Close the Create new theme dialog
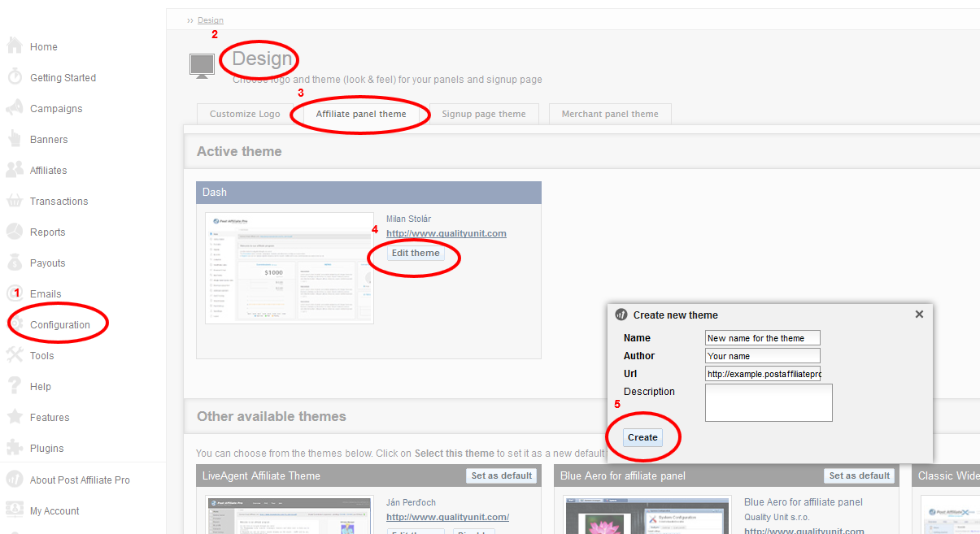Viewport: 980px width, 534px height. point(919,315)
